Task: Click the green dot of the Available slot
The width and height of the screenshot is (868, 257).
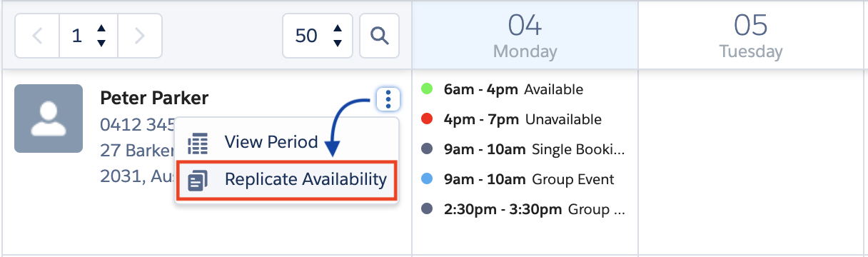Action: [x=428, y=89]
